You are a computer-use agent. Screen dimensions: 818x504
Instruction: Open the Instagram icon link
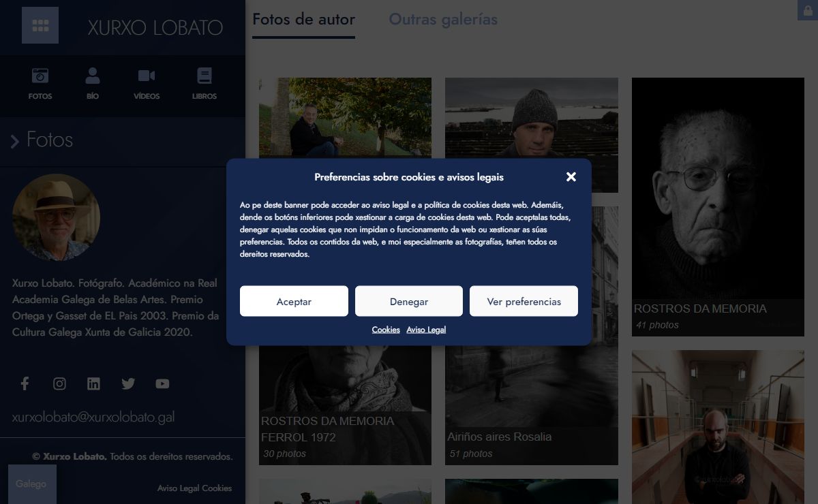click(x=59, y=383)
